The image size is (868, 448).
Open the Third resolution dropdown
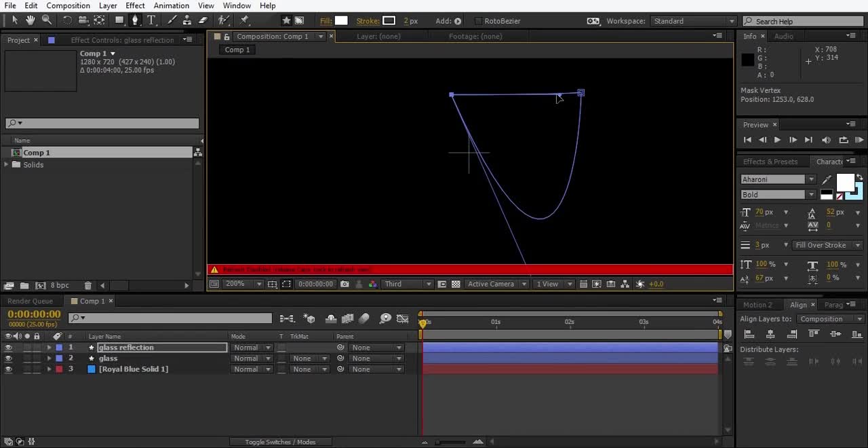408,284
